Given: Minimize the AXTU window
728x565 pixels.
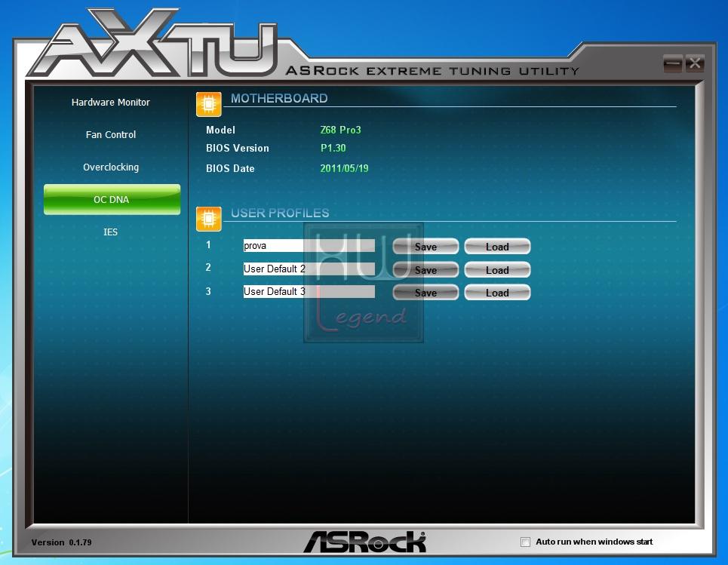Looking at the screenshot, I should point(672,63).
